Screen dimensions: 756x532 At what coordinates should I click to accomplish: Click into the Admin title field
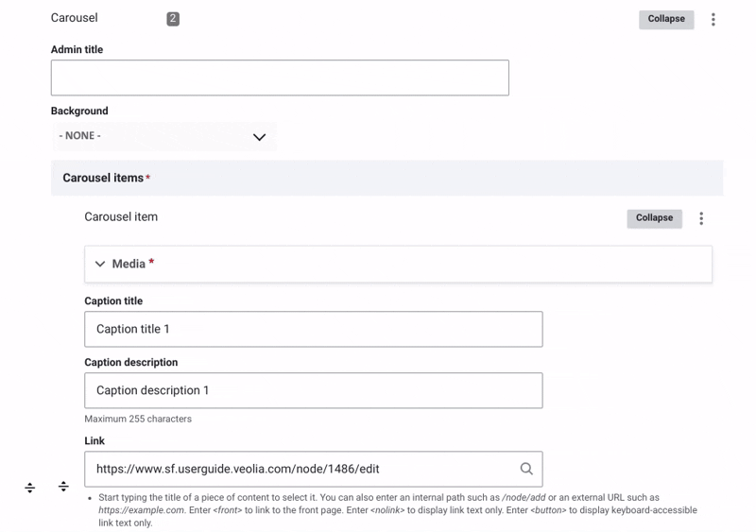pyautogui.click(x=280, y=77)
